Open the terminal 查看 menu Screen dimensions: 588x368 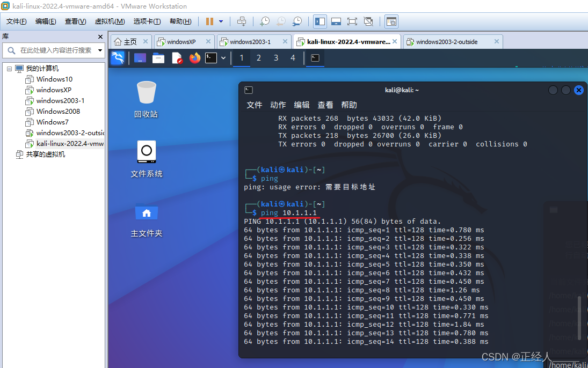[325, 105]
